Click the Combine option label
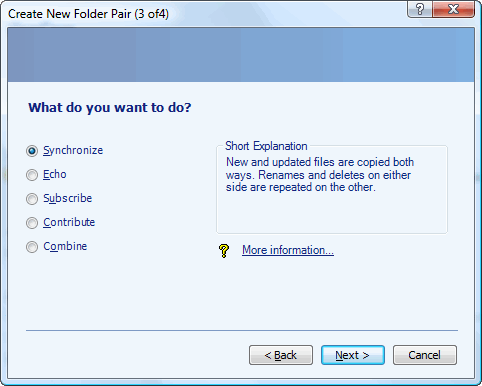This screenshot has height=386, width=482. click(x=65, y=246)
